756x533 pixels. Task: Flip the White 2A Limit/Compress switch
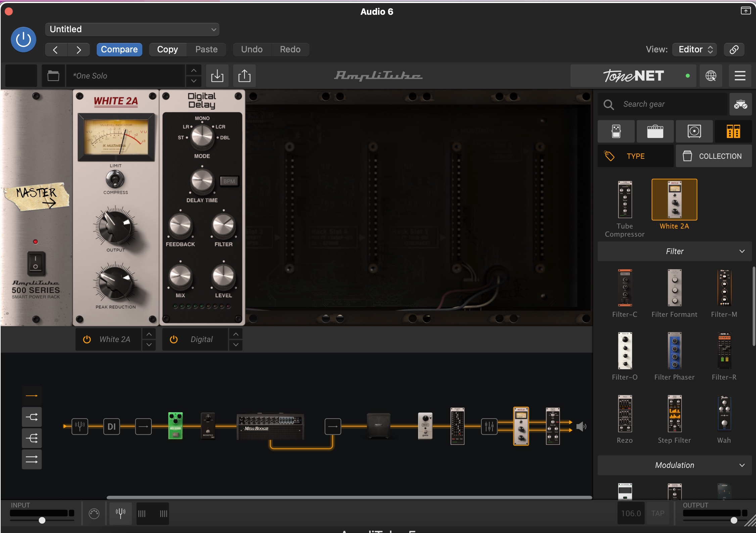[115, 179]
